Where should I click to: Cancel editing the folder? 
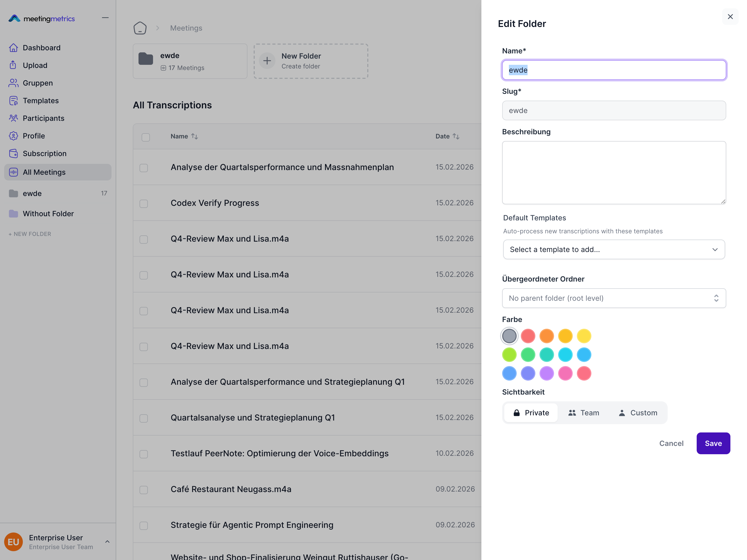[671, 443]
